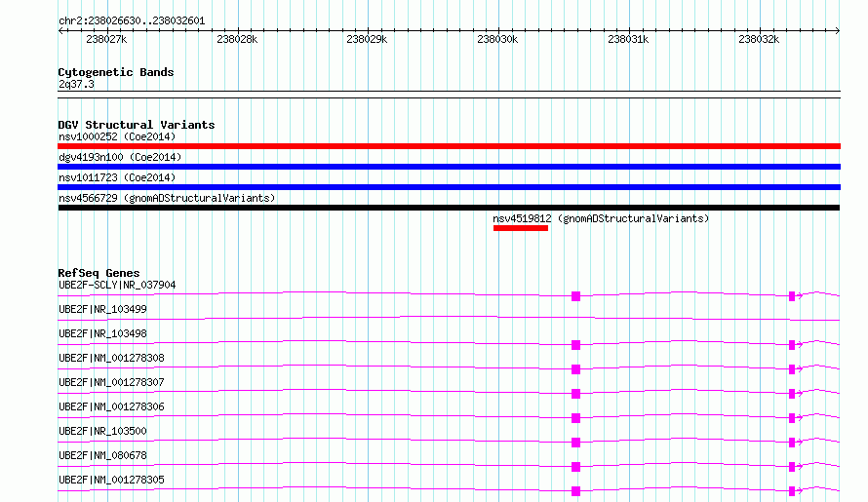Click second exon box of UBE2F|NM_001278306

(x=792, y=418)
